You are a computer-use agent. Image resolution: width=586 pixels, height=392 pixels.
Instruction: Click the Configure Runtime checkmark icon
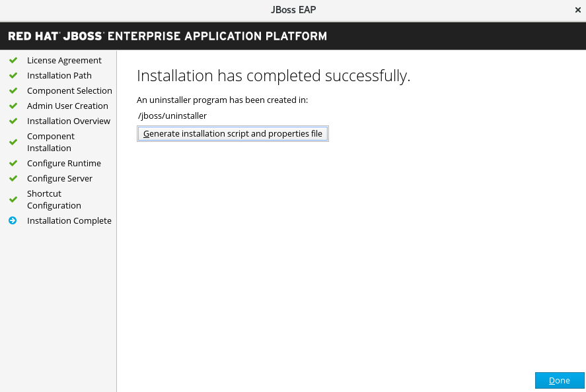[13, 164]
